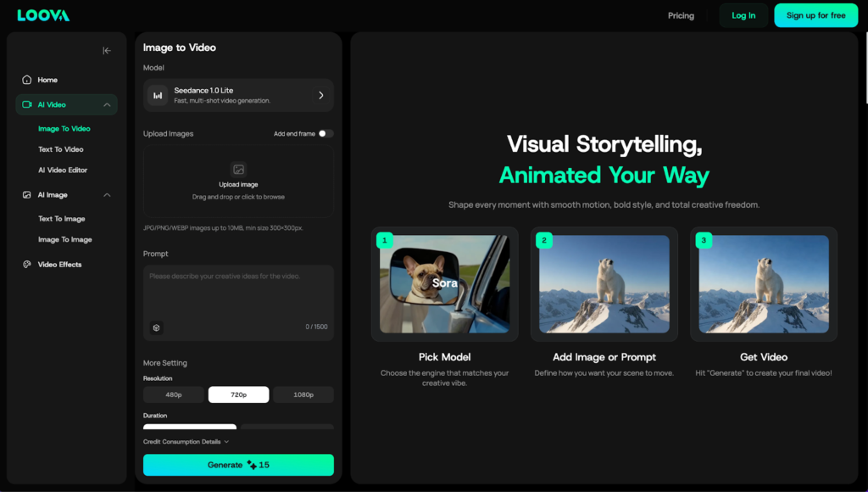Click Sign up for free

[x=815, y=15]
